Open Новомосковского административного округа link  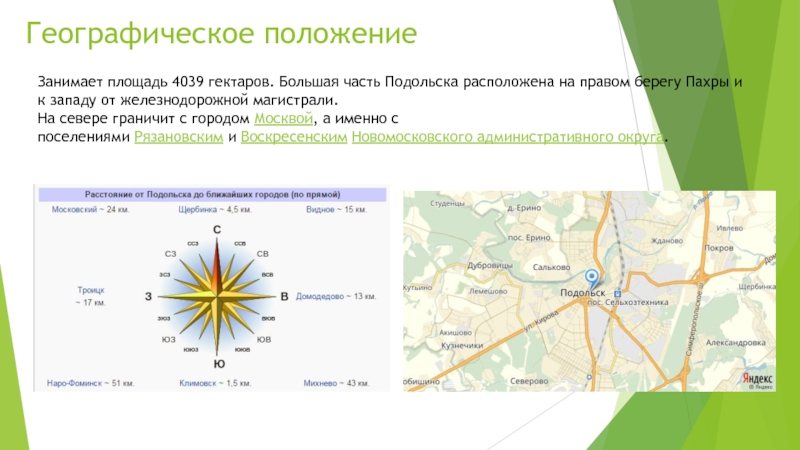tap(507, 135)
